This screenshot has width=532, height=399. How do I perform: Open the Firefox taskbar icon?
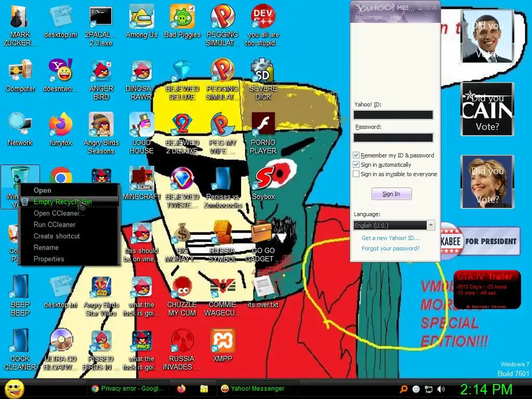[x=181, y=389]
